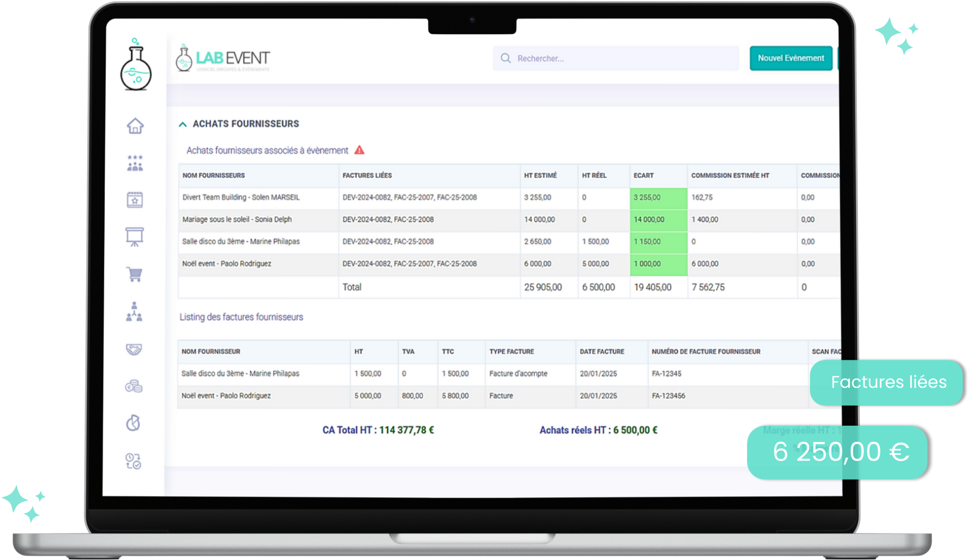Open the handshake partners sidebar icon

tap(134, 349)
